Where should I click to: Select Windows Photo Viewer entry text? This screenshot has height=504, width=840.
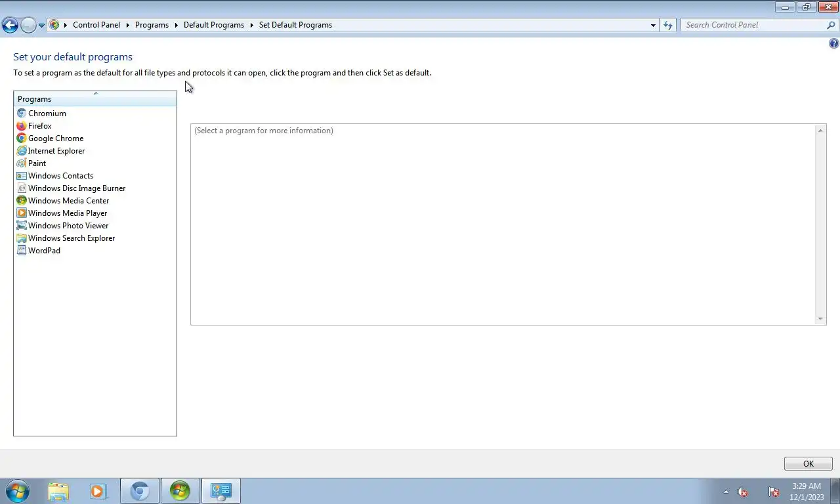[68, 226]
